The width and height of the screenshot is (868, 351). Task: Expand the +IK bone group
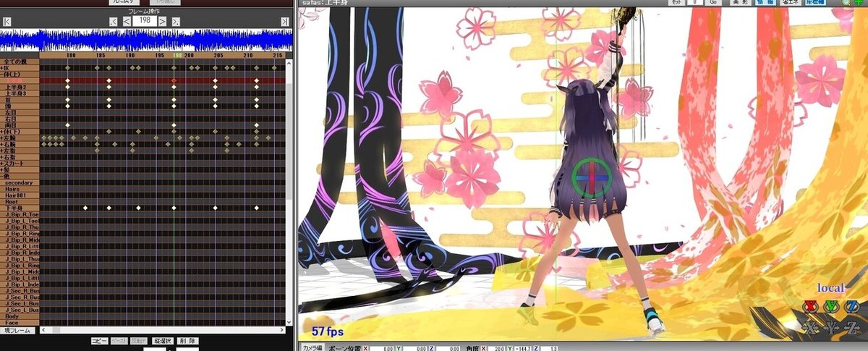pos(20,68)
